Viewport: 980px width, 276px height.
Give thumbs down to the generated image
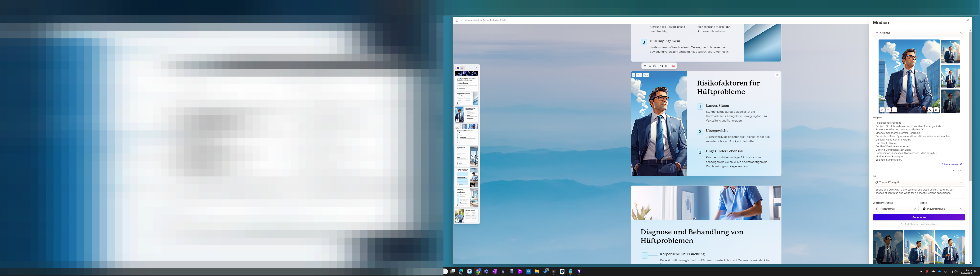click(x=930, y=110)
